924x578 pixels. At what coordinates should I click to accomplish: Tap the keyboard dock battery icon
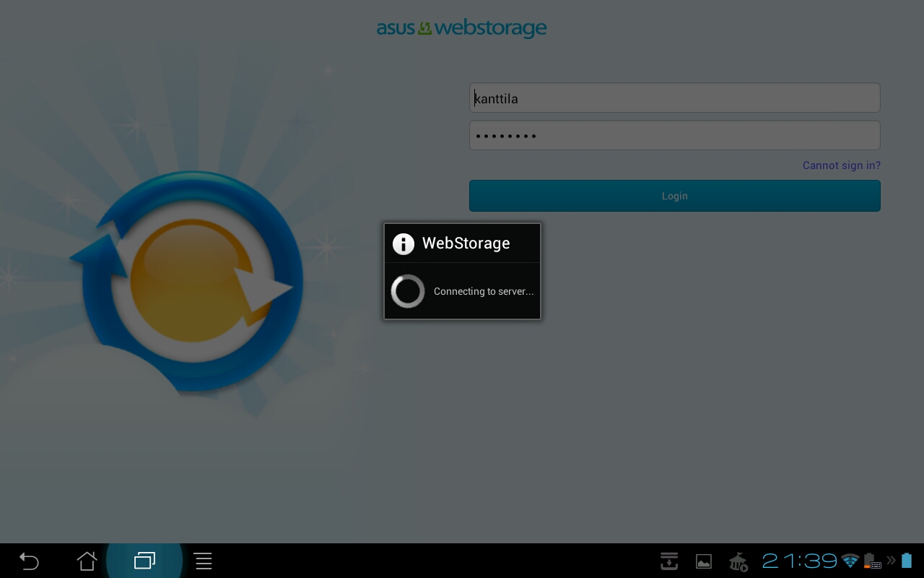[873, 561]
